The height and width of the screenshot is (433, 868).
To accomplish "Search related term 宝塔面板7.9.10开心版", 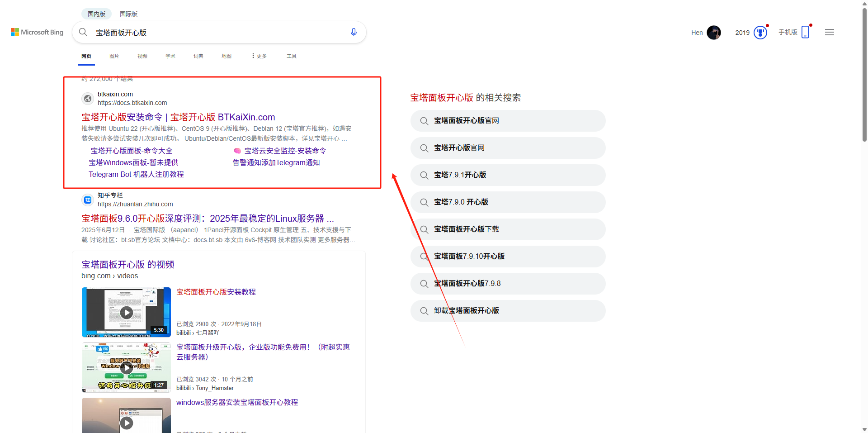I will tap(508, 257).
